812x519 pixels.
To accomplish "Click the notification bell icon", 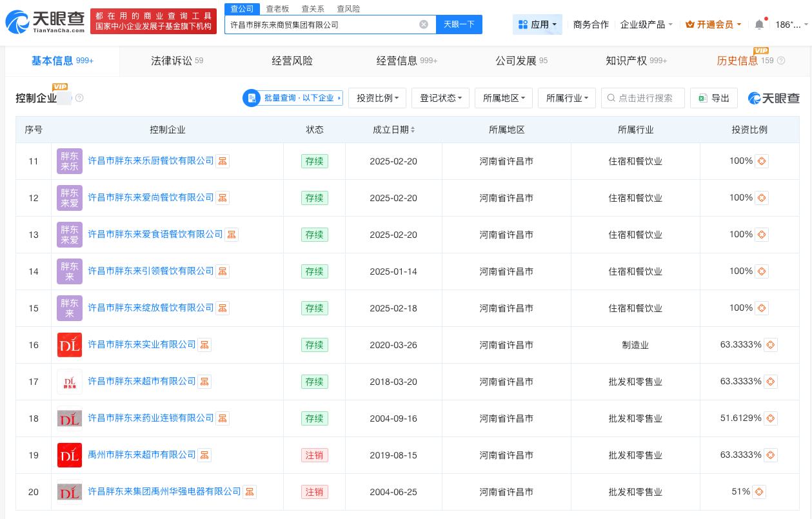I will (759, 24).
